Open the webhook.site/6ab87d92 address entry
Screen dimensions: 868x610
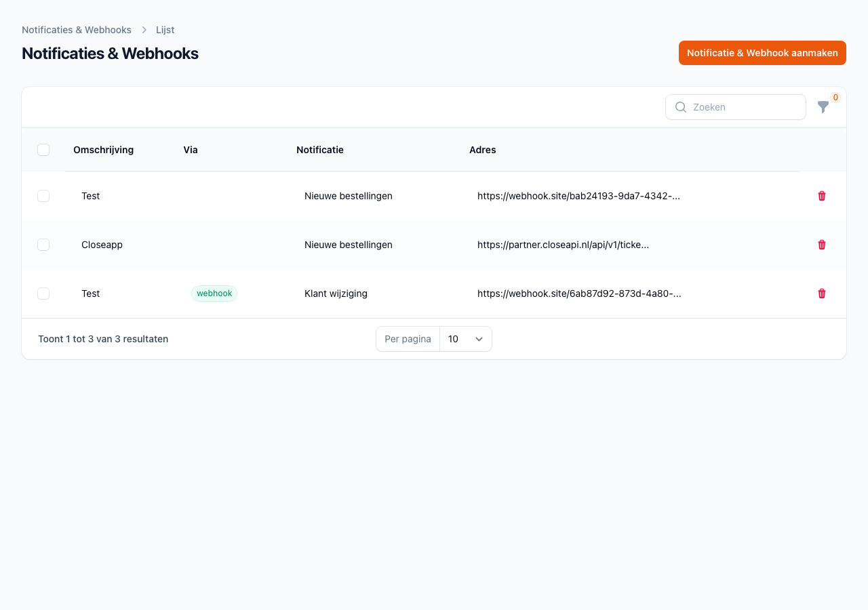point(579,293)
